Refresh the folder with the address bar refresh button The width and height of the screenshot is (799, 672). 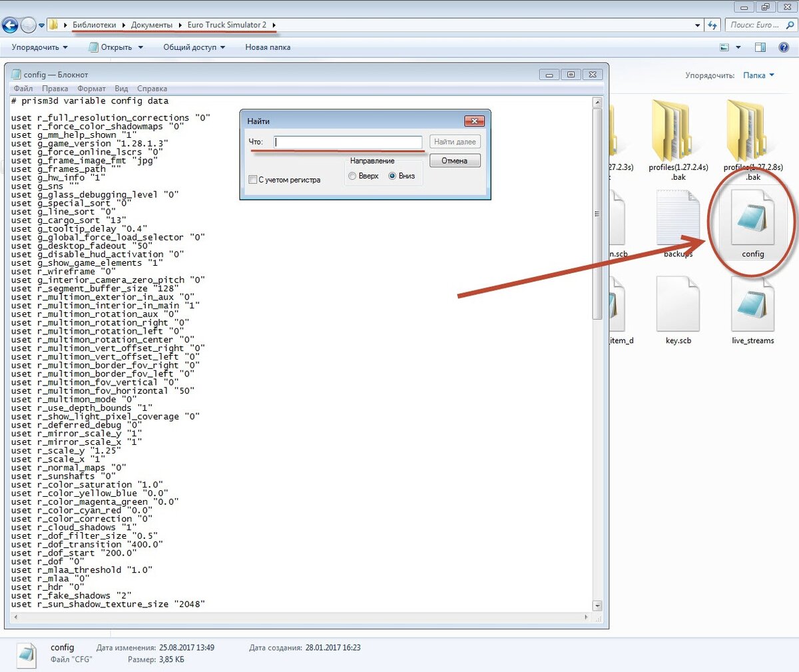712,25
